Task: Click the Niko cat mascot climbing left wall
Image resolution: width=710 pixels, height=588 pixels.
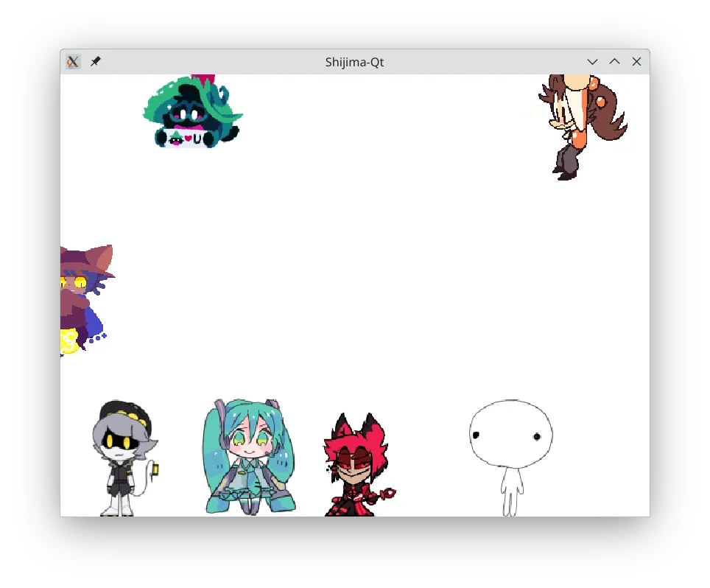Action: coord(86,301)
